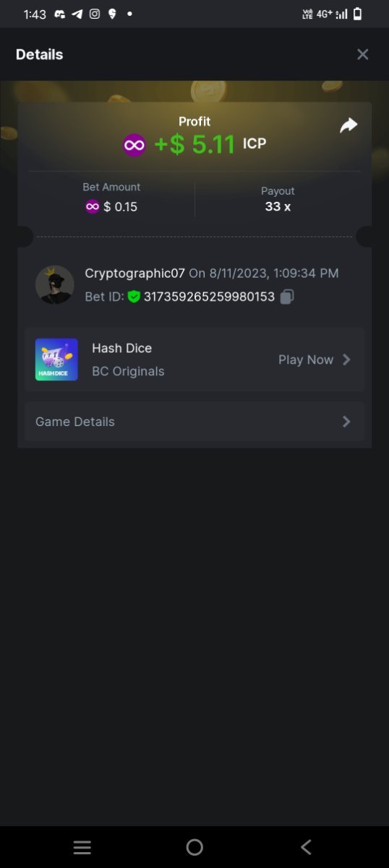This screenshot has width=389, height=868.
Task: Tap the Android home circle button
Action: click(x=194, y=847)
